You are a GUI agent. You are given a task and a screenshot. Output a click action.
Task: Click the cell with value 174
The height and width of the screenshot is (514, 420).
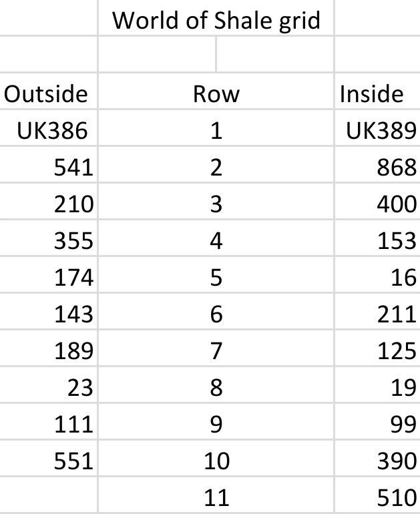click(49, 274)
